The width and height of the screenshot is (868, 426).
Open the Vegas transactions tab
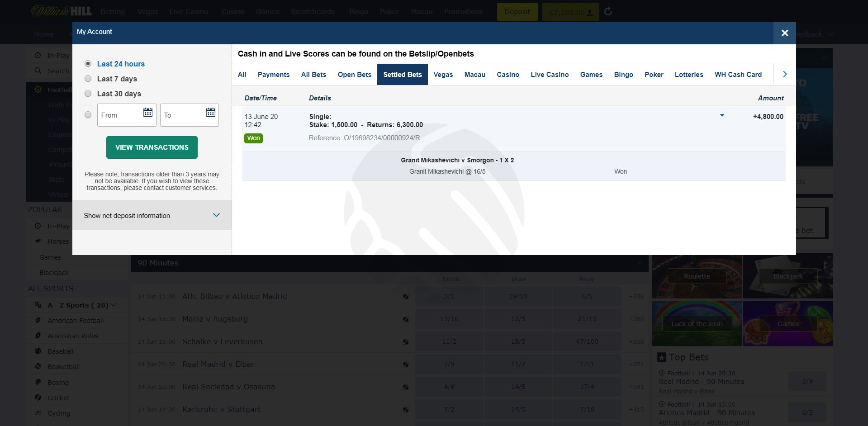(443, 74)
